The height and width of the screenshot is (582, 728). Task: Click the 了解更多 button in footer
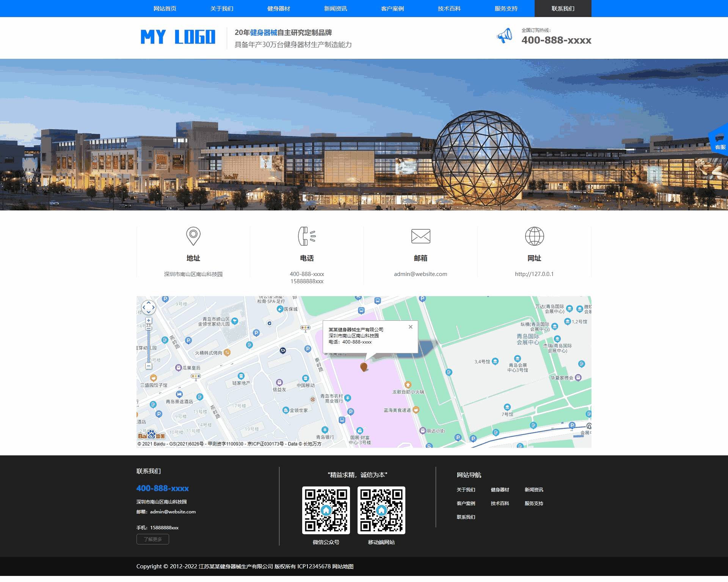coord(153,539)
